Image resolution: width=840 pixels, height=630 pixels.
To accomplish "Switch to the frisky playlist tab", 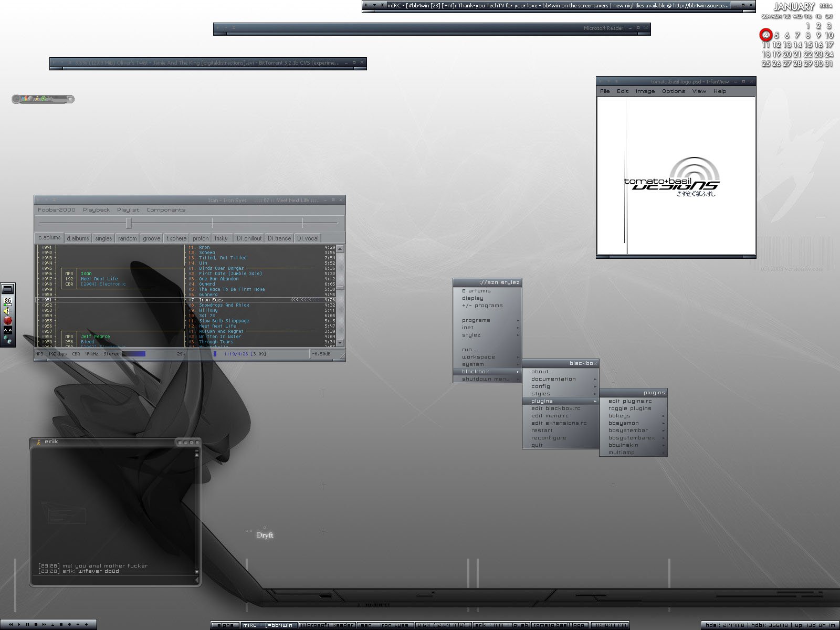I will point(221,238).
